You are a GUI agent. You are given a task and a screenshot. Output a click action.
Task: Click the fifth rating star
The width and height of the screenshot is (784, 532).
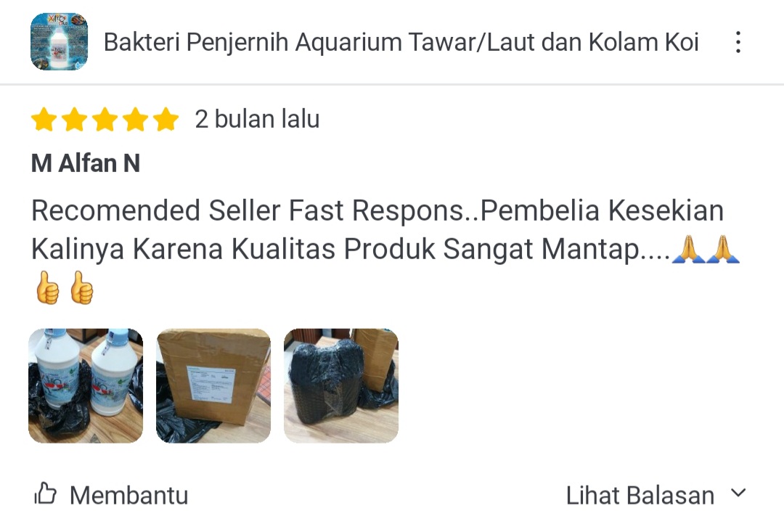tap(166, 120)
